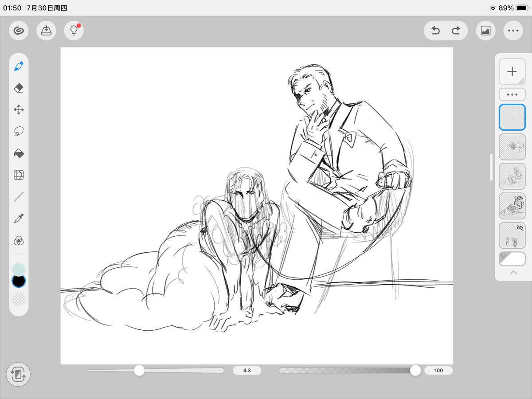Add a new layer with the plus button
Screen dimensions: 532x399
[512, 71]
